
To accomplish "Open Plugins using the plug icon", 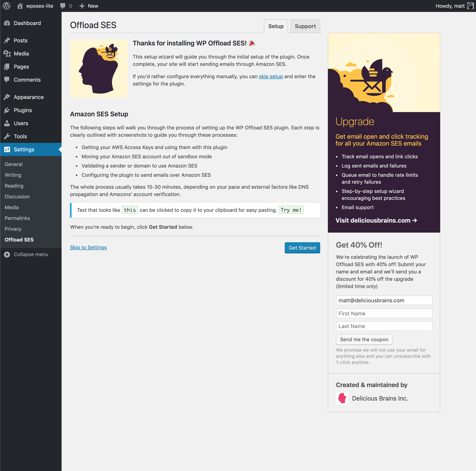I will pyautogui.click(x=7, y=110).
